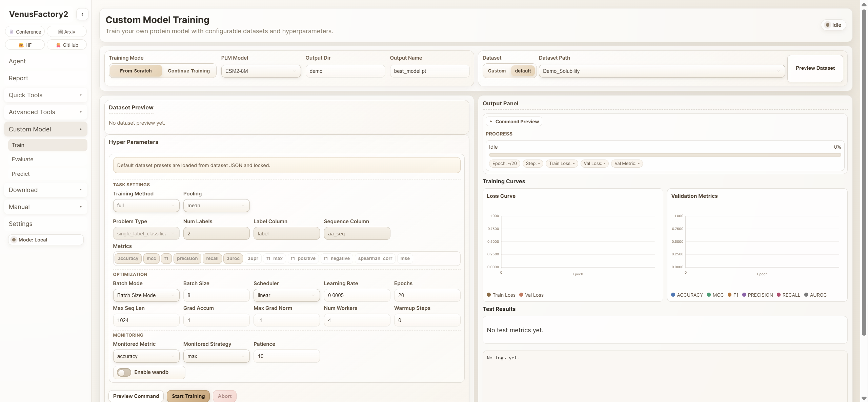Collapse the sidebar with the chevron button
This screenshot has height=402, width=868.
[x=82, y=14]
